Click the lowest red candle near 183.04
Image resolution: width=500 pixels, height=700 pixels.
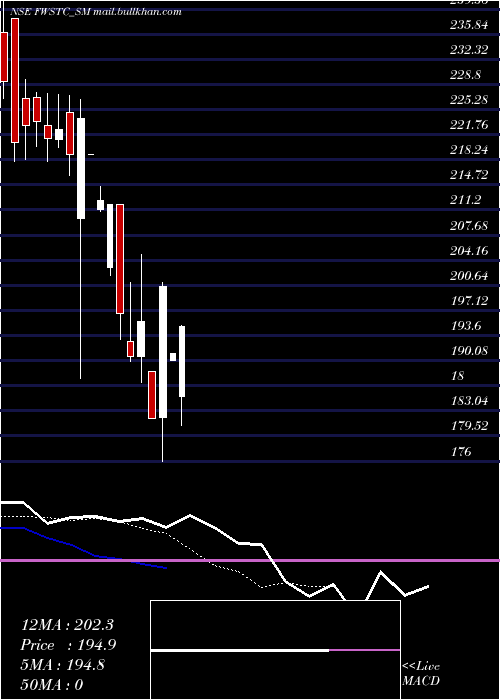coord(152,395)
